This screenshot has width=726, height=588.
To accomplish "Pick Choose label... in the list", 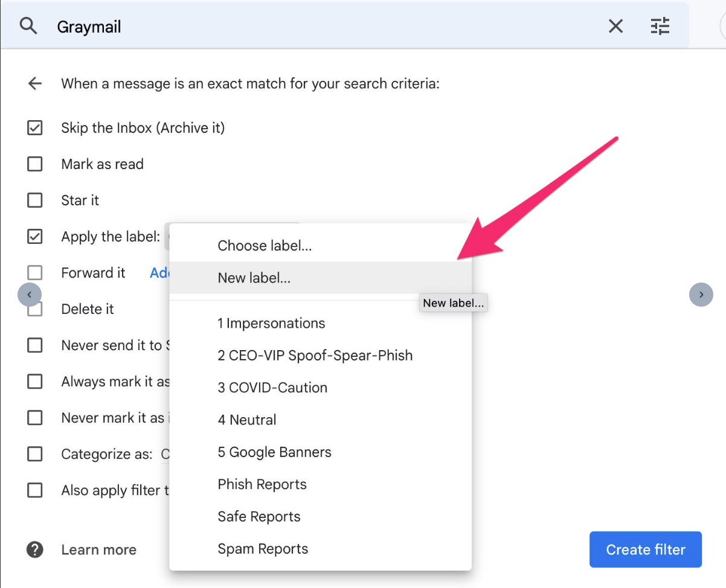I will click(x=265, y=246).
